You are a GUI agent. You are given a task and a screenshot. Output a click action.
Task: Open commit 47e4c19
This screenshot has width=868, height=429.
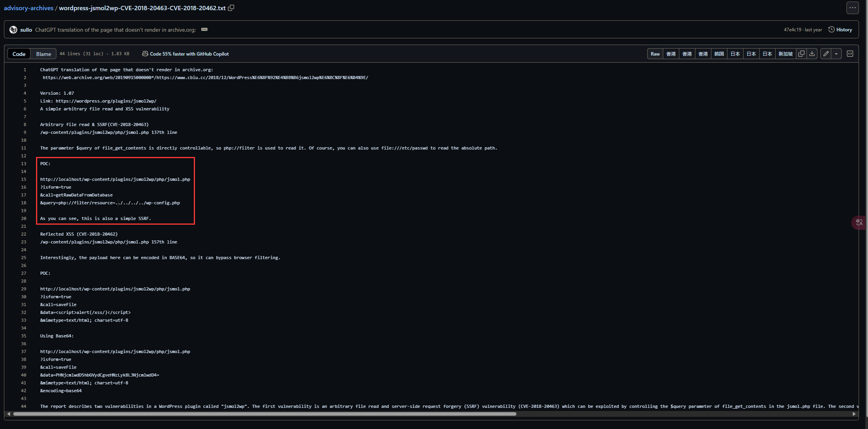[792, 30]
